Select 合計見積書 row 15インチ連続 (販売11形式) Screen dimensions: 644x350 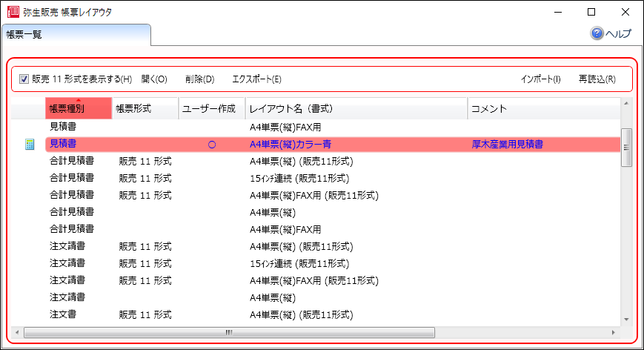pos(333,178)
